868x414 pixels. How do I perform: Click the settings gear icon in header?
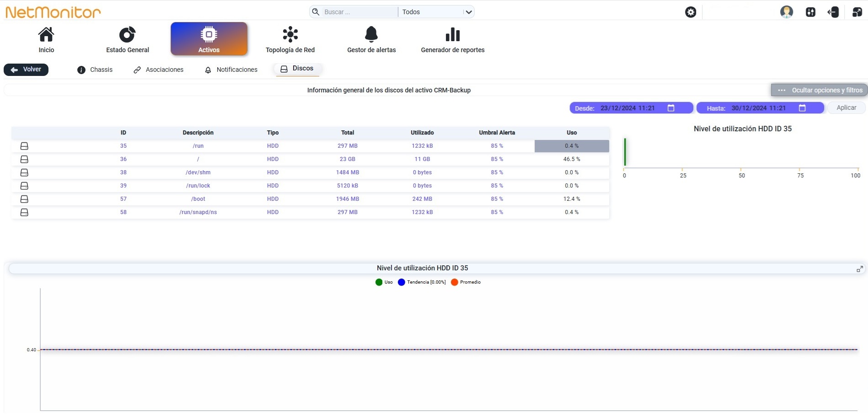click(x=691, y=12)
